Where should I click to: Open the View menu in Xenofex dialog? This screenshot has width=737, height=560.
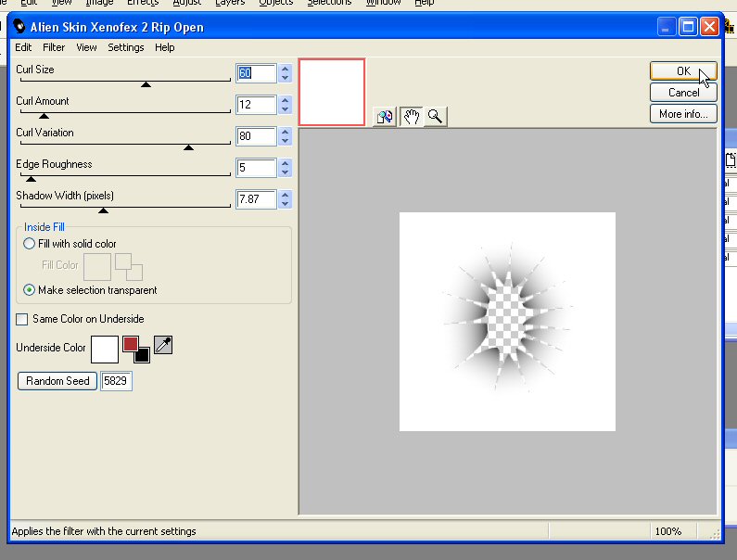(x=86, y=47)
